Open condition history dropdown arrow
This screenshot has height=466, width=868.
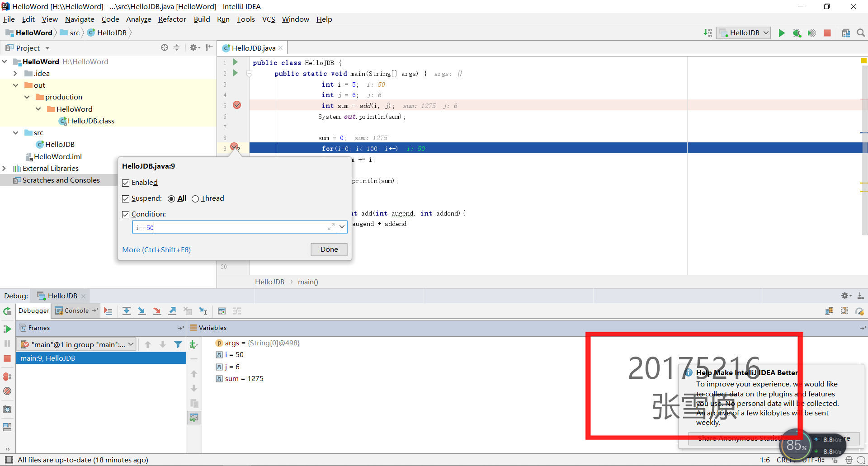tap(342, 227)
